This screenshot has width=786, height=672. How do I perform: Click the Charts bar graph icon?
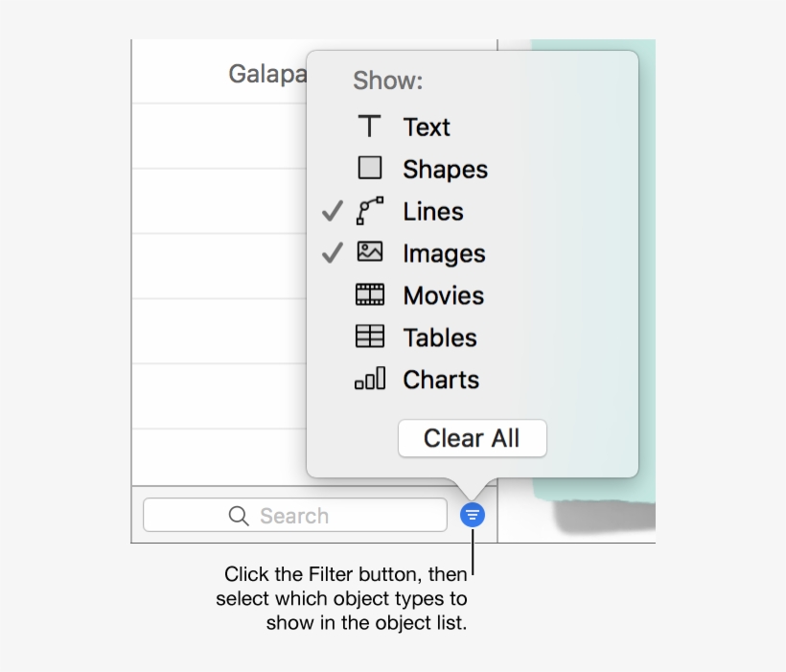pos(369,379)
